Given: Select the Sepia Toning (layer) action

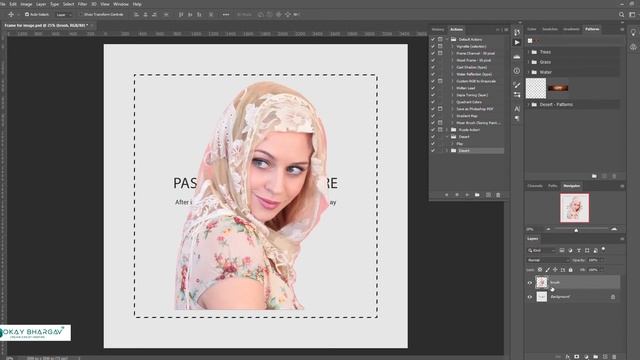Looking at the screenshot, I should (472, 95).
